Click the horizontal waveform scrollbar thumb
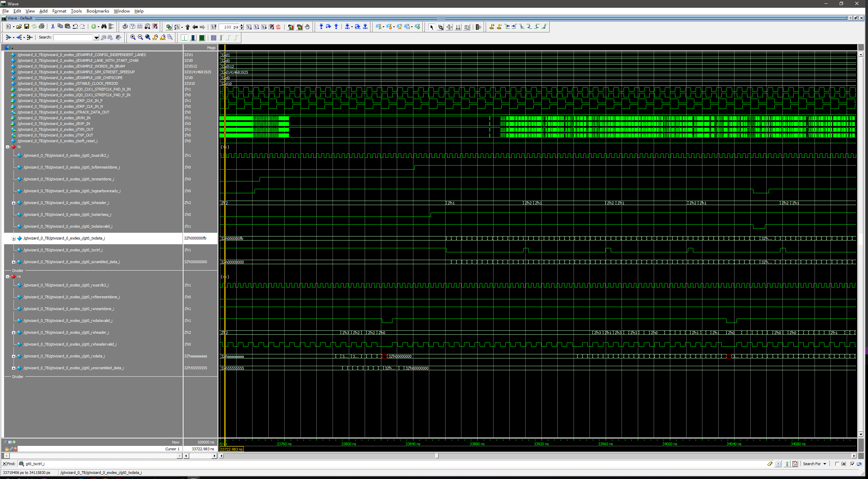 (x=437, y=456)
